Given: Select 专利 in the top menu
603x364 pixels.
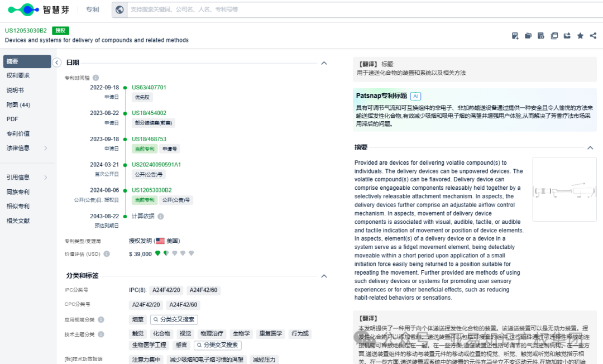Looking at the screenshot, I should pos(92,9).
